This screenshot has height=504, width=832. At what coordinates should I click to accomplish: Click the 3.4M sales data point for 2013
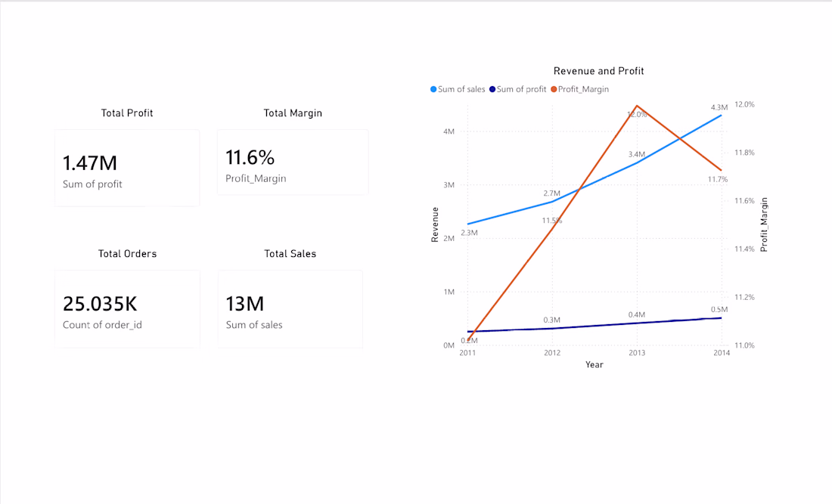637,162
